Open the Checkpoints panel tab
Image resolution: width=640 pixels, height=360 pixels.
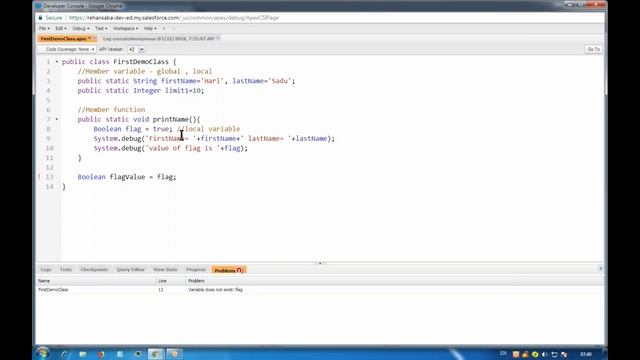(94, 270)
